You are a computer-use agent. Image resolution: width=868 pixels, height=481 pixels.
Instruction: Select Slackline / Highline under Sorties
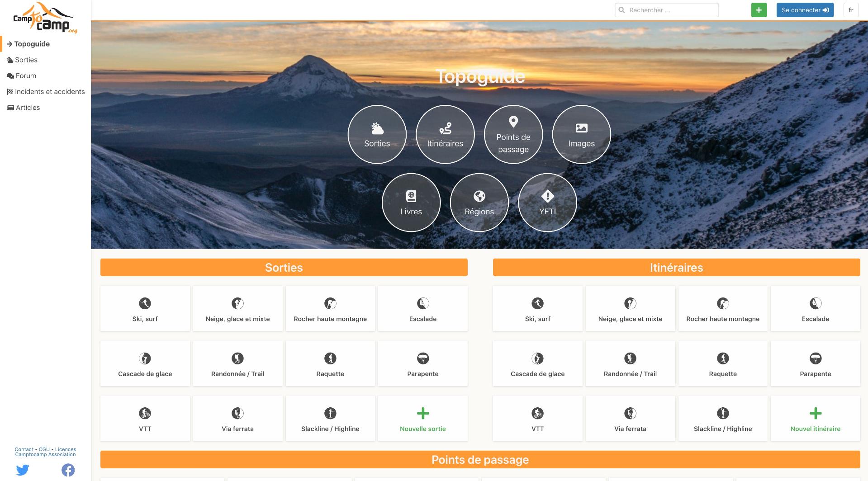[330, 419]
